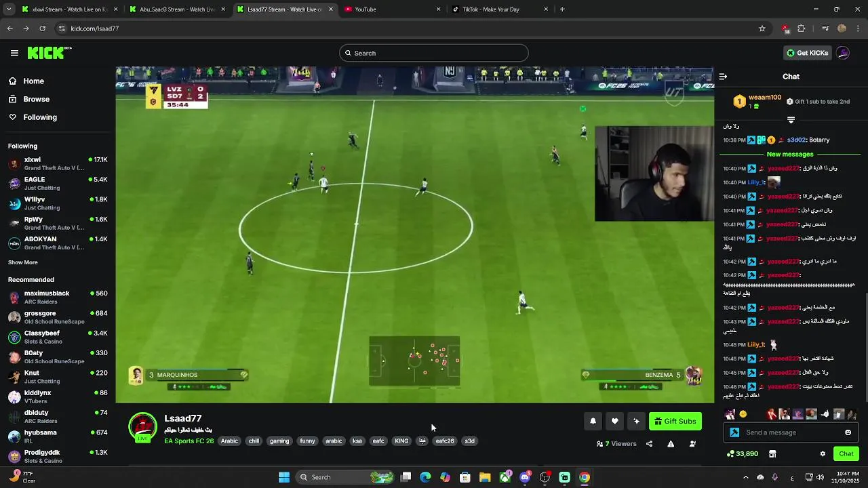
Task: Click the Gift Subs button
Action: click(x=675, y=422)
